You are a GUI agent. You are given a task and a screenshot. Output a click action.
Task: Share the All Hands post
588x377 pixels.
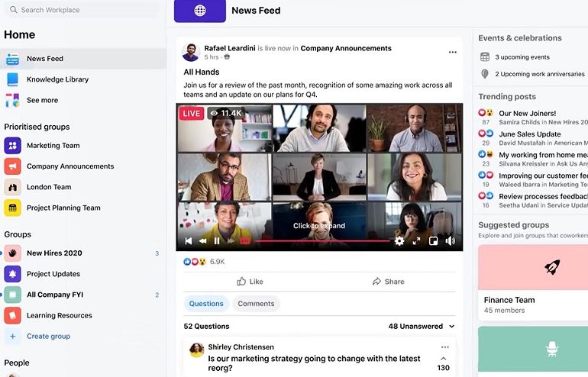pos(388,282)
